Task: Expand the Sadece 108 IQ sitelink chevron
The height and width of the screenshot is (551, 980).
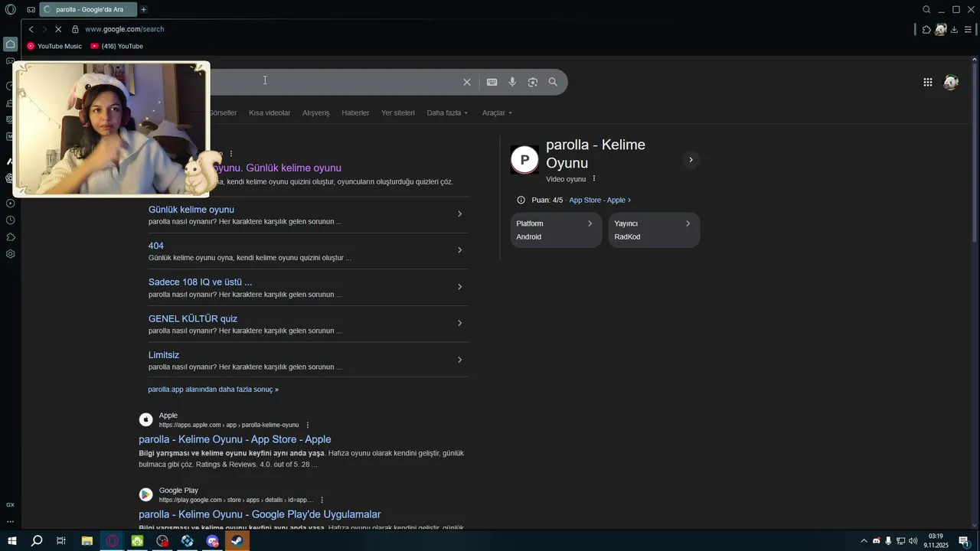Action: 459,287
